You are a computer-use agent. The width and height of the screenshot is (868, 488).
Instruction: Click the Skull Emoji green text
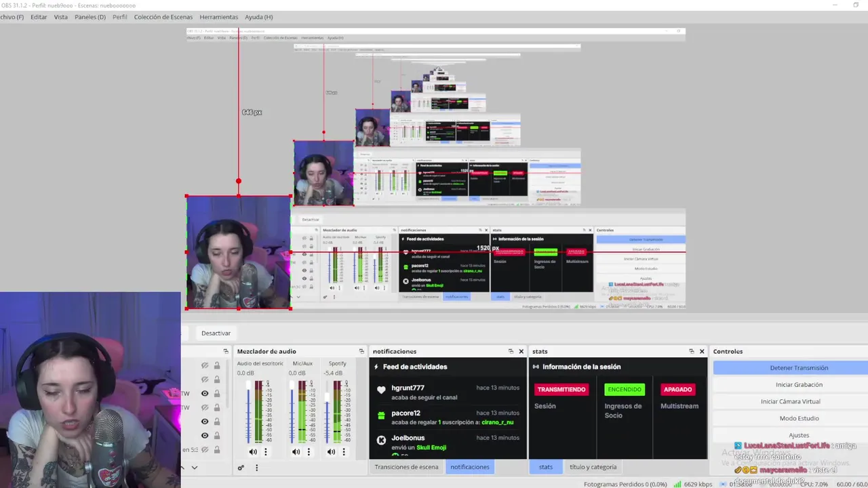pyautogui.click(x=431, y=447)
